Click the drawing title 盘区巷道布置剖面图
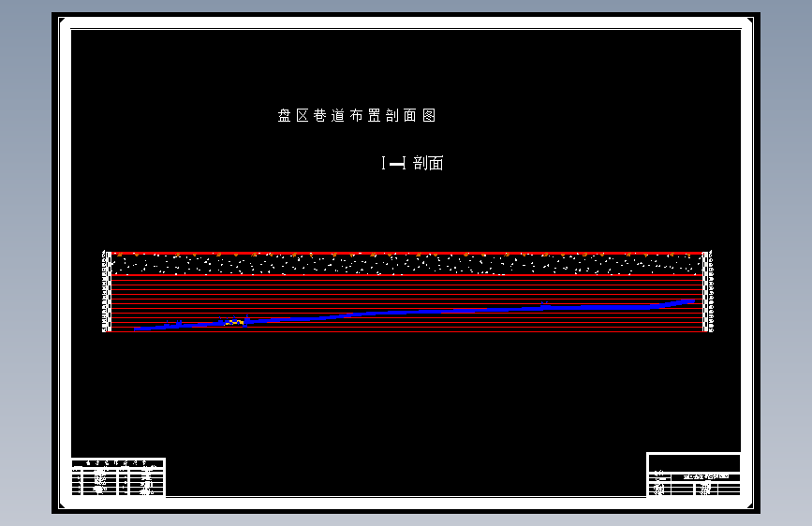The width and height of the screenshot is (812, 526). pyautogui.click(x=357, y=115)
